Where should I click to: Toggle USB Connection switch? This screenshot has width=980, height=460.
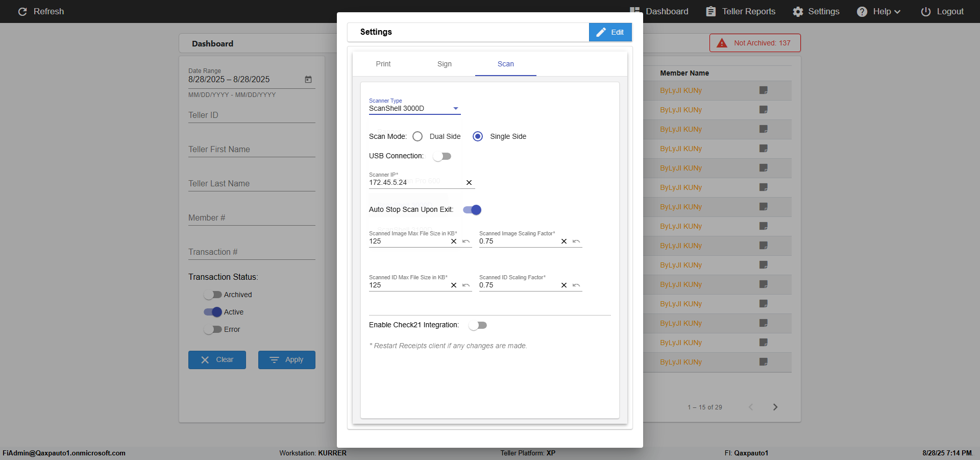[442, 156]
